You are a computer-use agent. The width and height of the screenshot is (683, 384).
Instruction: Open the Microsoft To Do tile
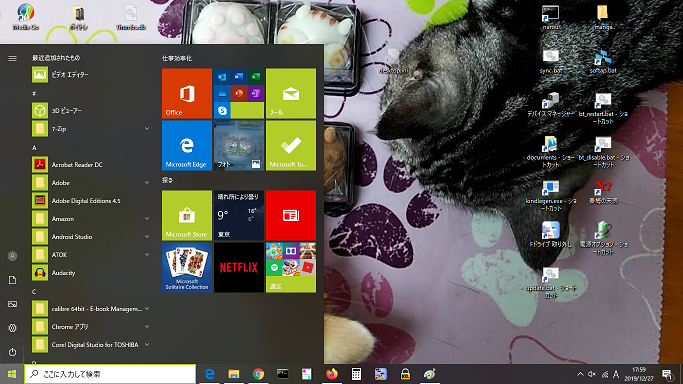(291, 145)
